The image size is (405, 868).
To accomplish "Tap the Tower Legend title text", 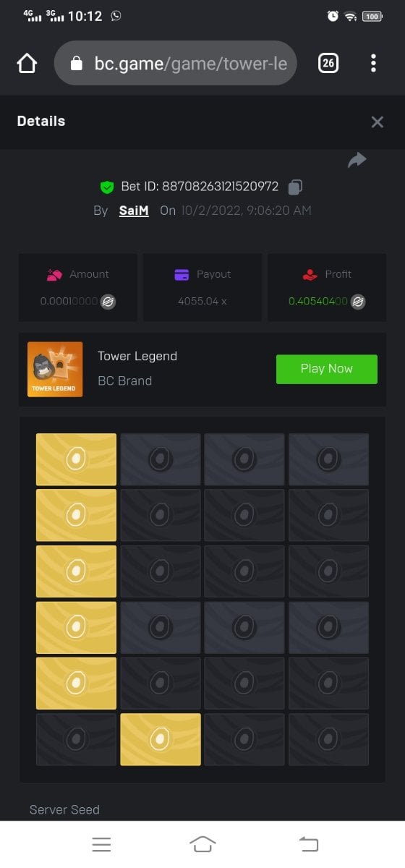I will click(x=137, y=356).
